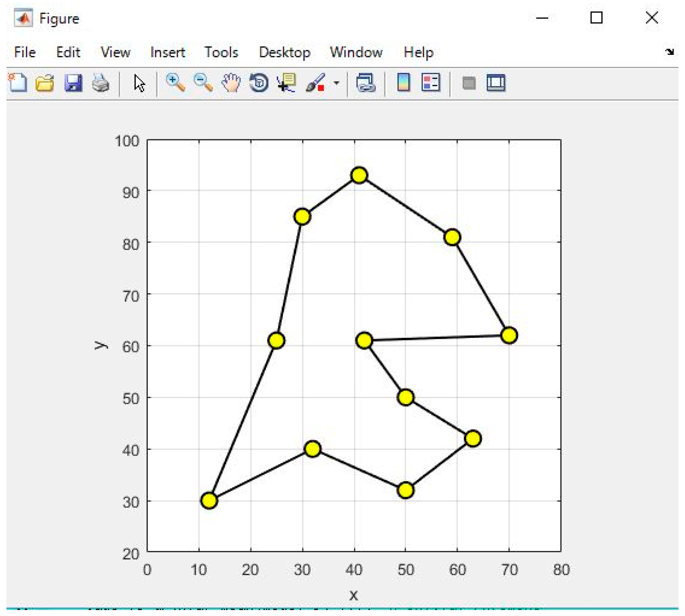The width and height of the screenshot is (685, 616).
Task: Click the Show Plot Tools icon
Action: point(496,82)
